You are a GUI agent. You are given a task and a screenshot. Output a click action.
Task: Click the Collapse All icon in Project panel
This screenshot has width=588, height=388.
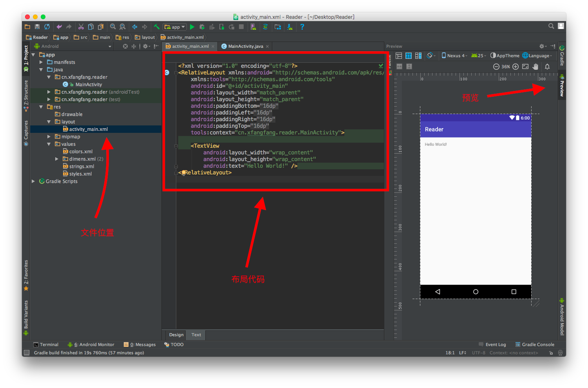pyautogui.click(x=134, y=46)
